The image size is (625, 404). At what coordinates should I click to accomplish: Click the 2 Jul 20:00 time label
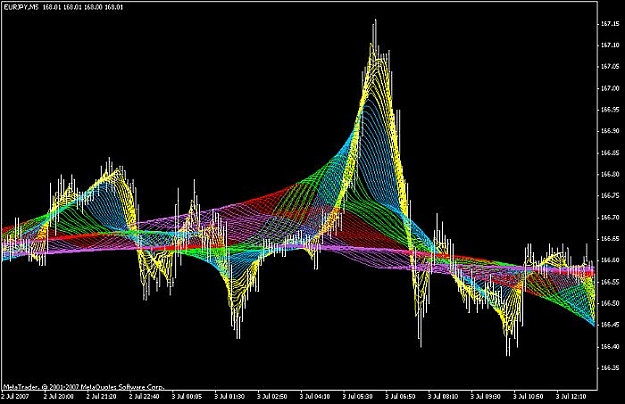[x=59, y=397]
